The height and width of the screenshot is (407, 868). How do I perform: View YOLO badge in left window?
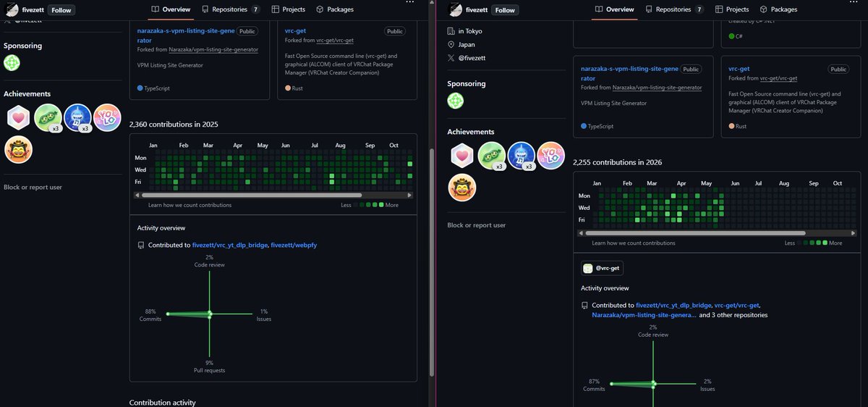coord(106,117)
